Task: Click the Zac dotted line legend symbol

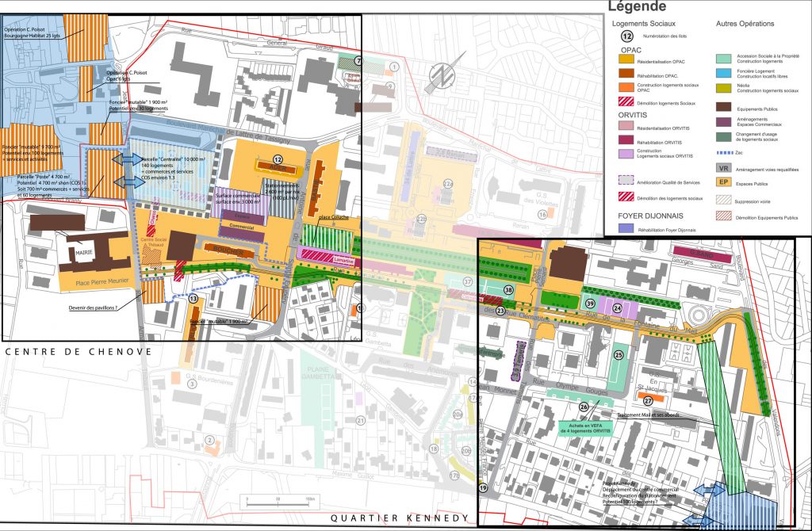Action: [724, 153]
